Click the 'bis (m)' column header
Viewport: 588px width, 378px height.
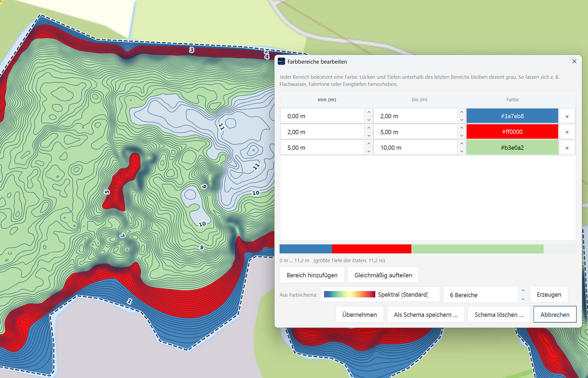[x=420, y=100]
